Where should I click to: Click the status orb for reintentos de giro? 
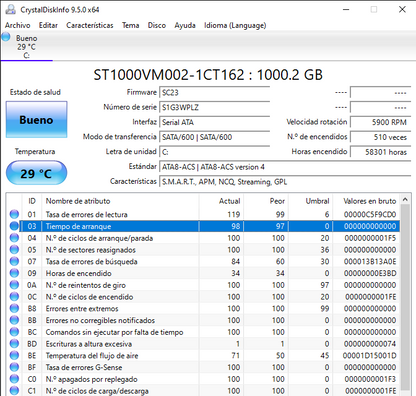14,285
